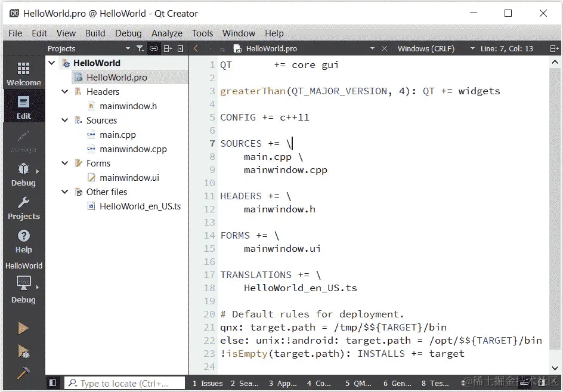The width and height of the screenshot is (563, 392).
Task: Open the Build menu
Action: pos(95,33)
